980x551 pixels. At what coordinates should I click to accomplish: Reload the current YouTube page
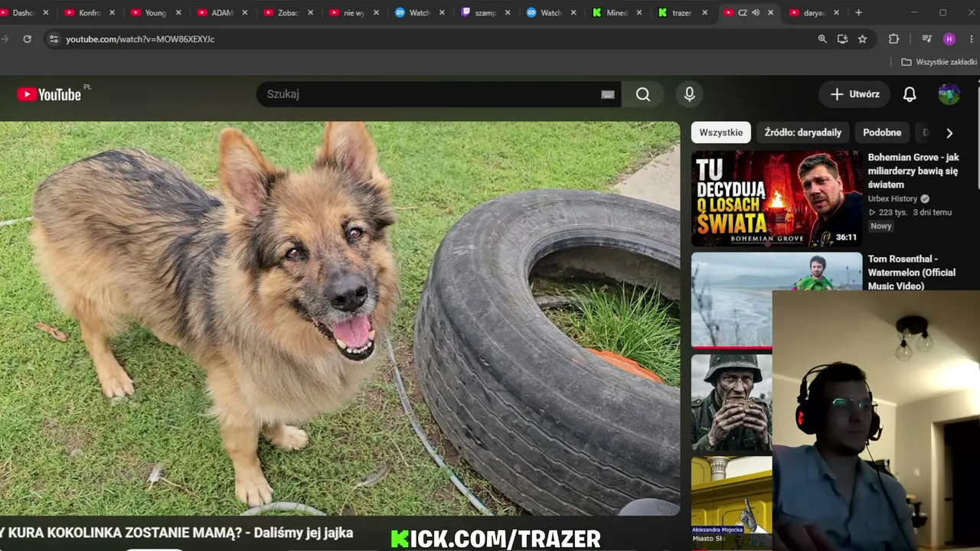coord(27,39)
